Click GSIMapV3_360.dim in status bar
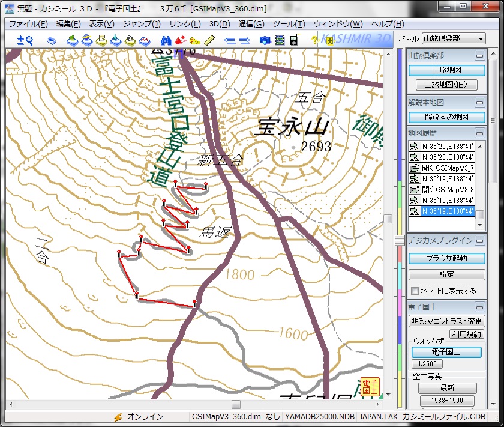Viewport: 504px width, 427px height. (226, 417)
